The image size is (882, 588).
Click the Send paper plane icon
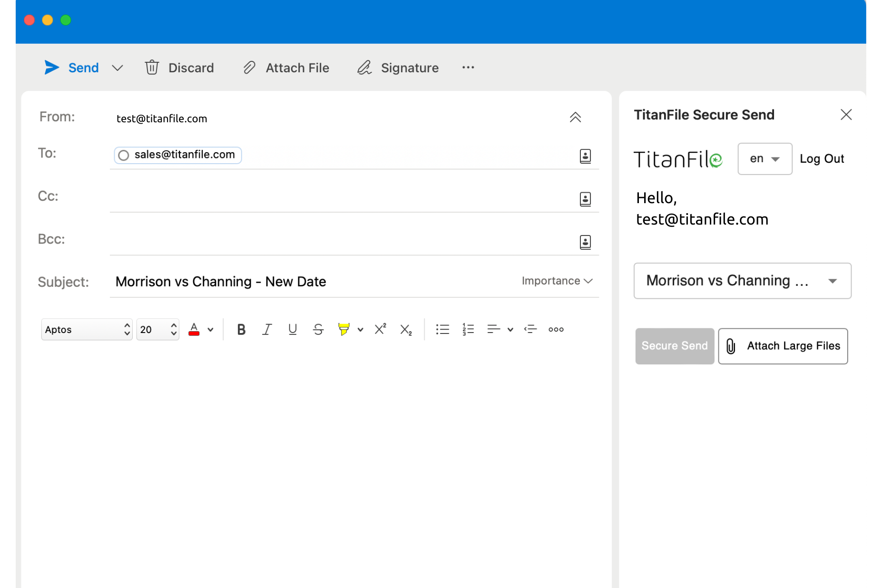pyautogui.click(x=52, y=68)
